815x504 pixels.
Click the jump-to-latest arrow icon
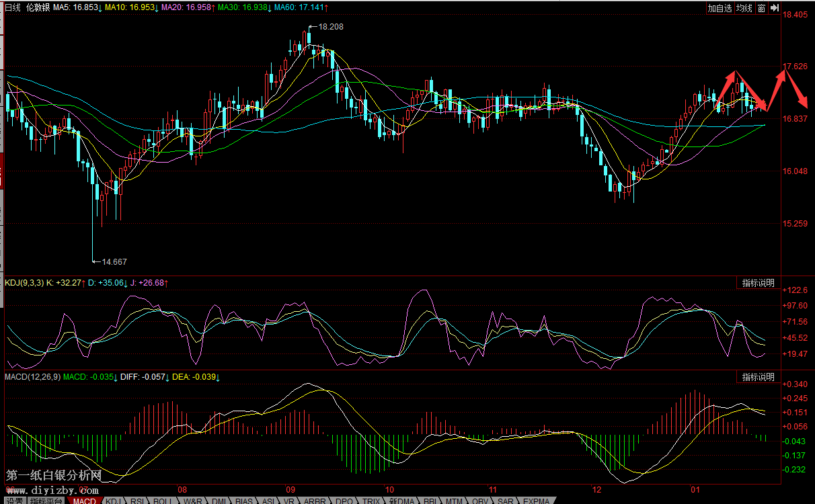[x=775, y=8]
